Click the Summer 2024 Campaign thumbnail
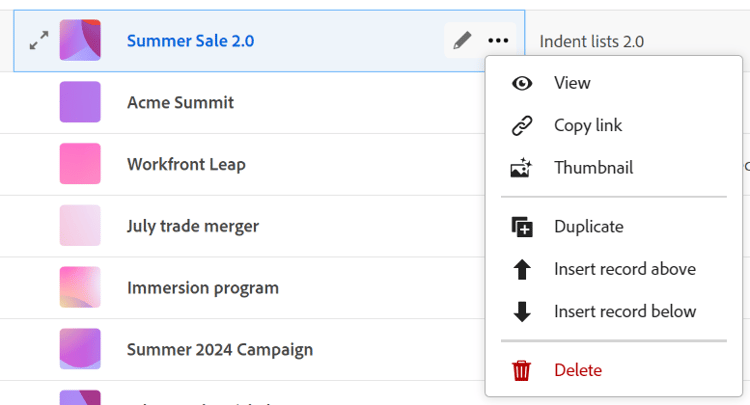 [80, 349]
